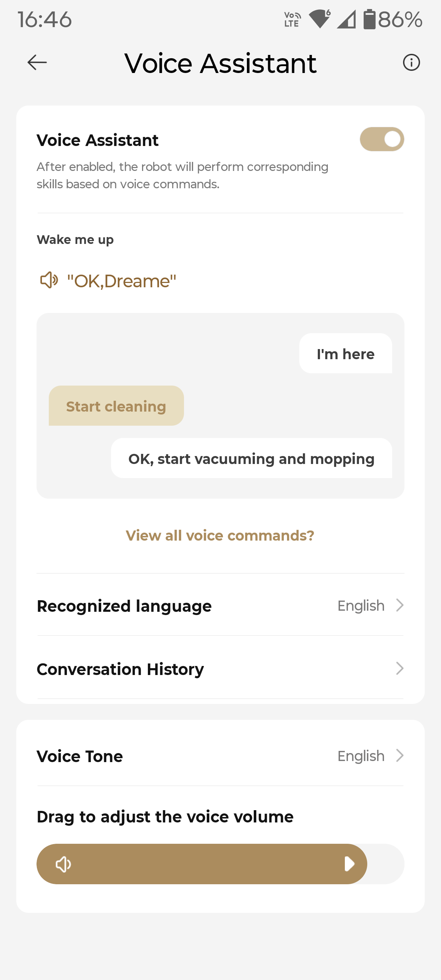Tap the speaker icon on volume bar

click(x=63, y=864)
